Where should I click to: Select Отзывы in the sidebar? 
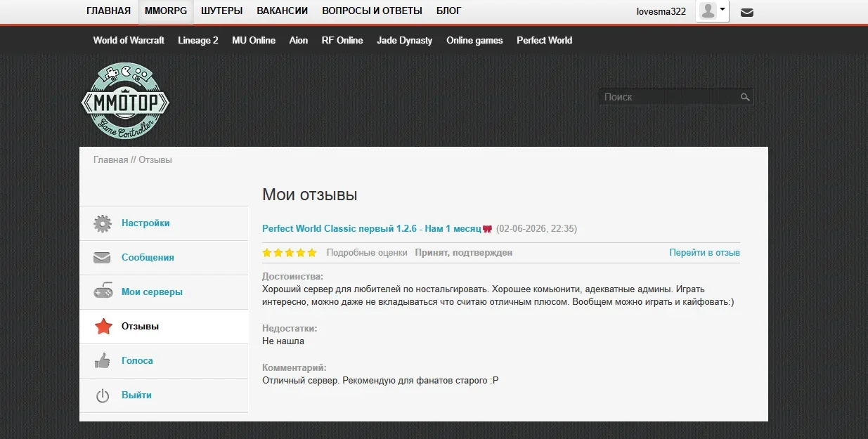point(140,327)
